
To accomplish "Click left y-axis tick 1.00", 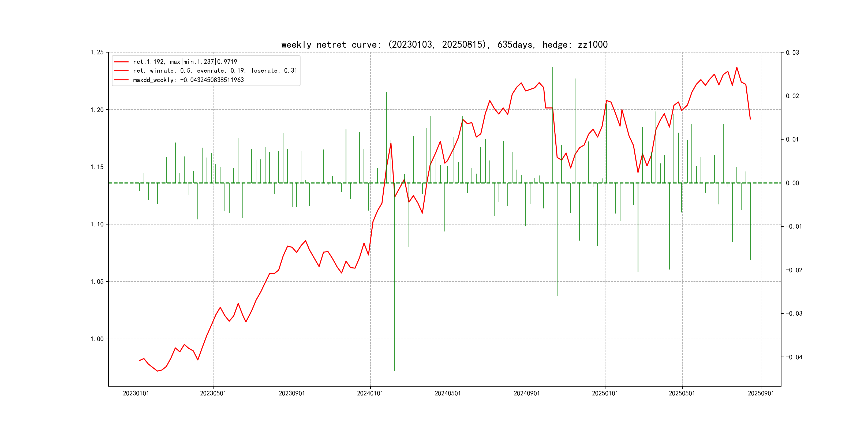I will tap(97, 339).
